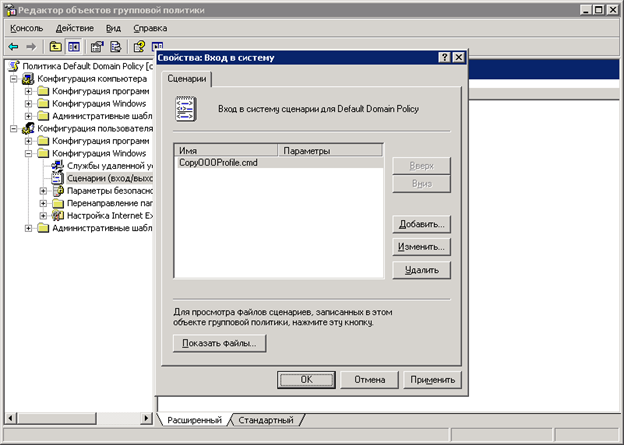The image size is (624, 445).
Task: Click the dialog's question mark help button
Action: click(444, 58)
